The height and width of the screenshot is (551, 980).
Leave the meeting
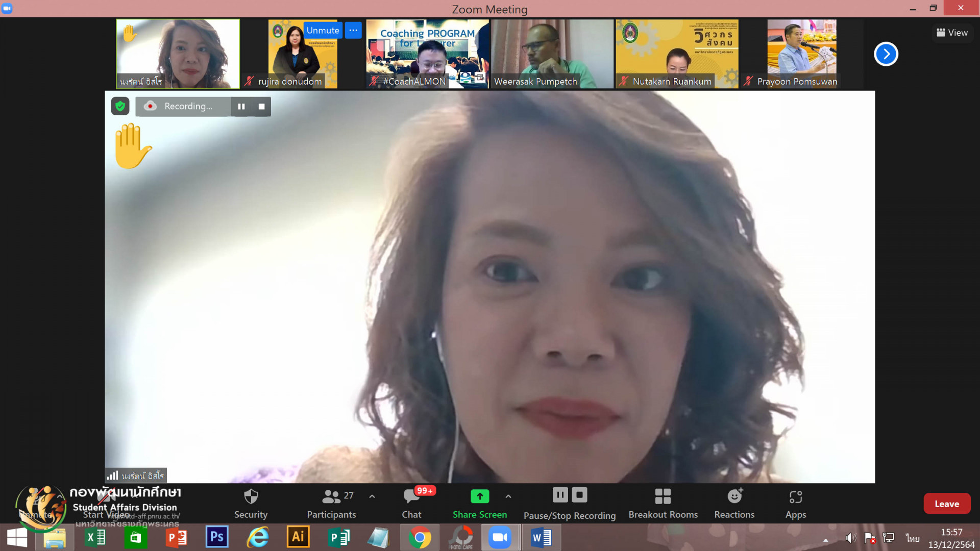click(946, 504)
